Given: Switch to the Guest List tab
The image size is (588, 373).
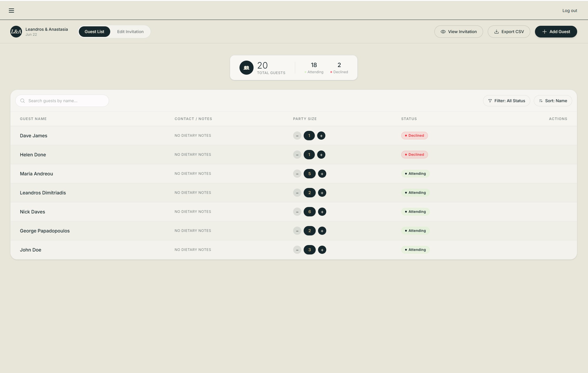Looking at the screenshot, I should click(x=94, y=32).
